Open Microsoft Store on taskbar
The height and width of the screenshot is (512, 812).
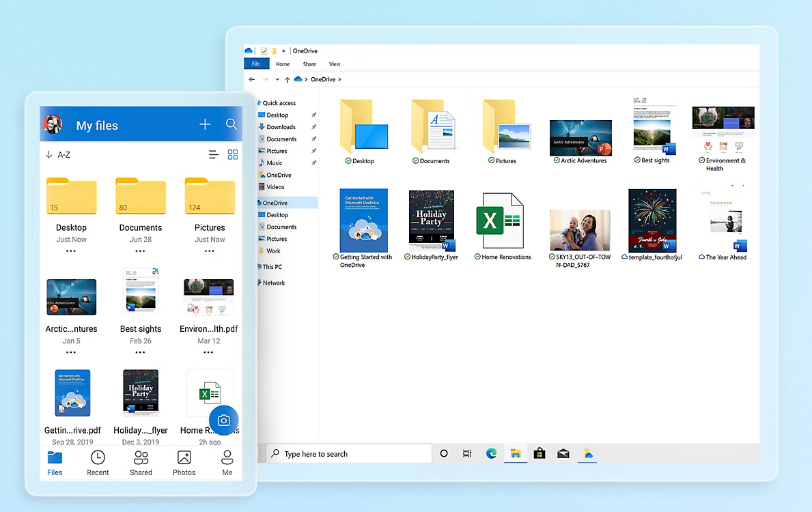(x=540, y=453)
